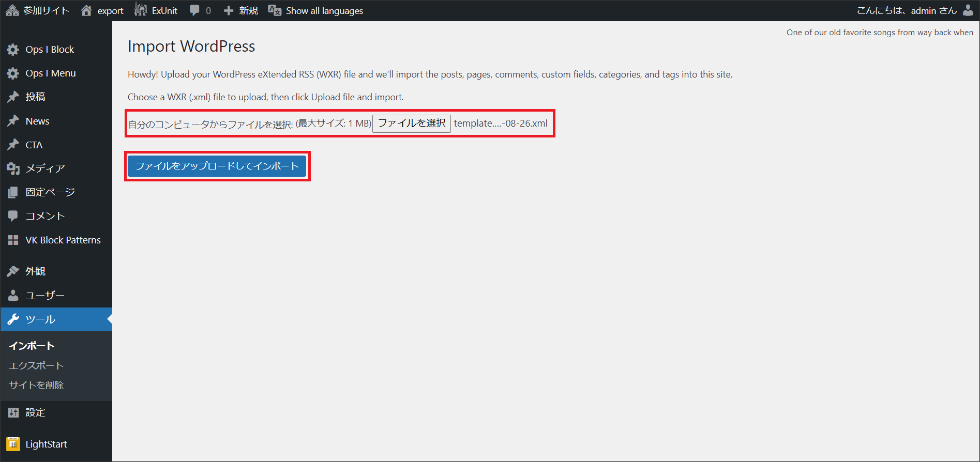The image size is (980, 462).
Task: Click ファイルをアップロードしてインポート button
Action: (x=217, y=166)
